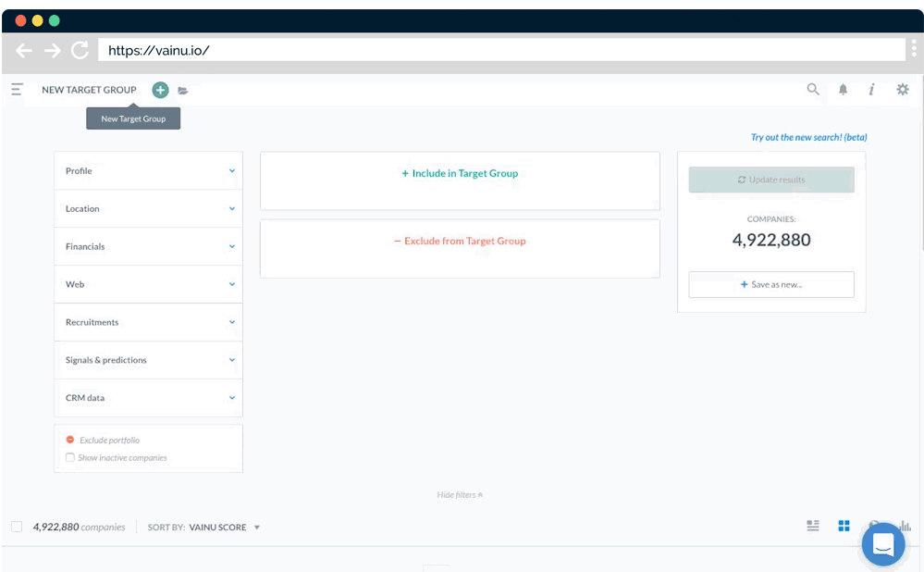Image resolution: width=924 pixels, height=572 pixels.
Task: Click the info icon in header
Action: 871,90
